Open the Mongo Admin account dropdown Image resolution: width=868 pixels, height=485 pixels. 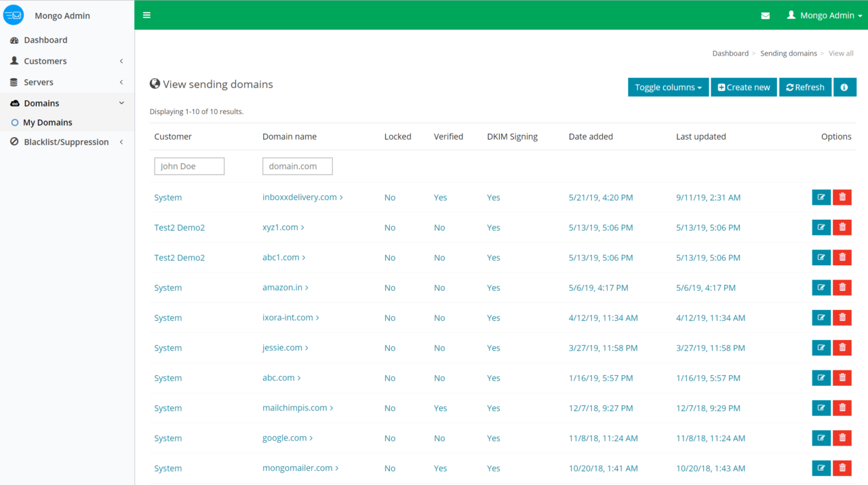(x=823, y=14)
